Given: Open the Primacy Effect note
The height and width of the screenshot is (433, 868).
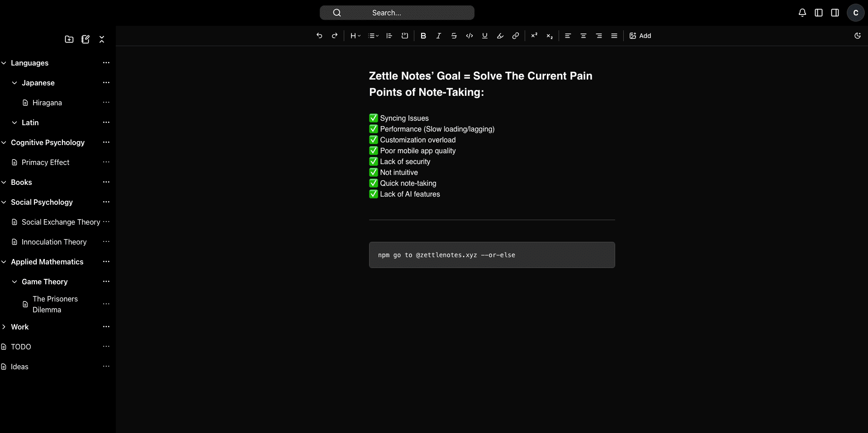Looking at the screenshot, I should (x=45, y=162).
